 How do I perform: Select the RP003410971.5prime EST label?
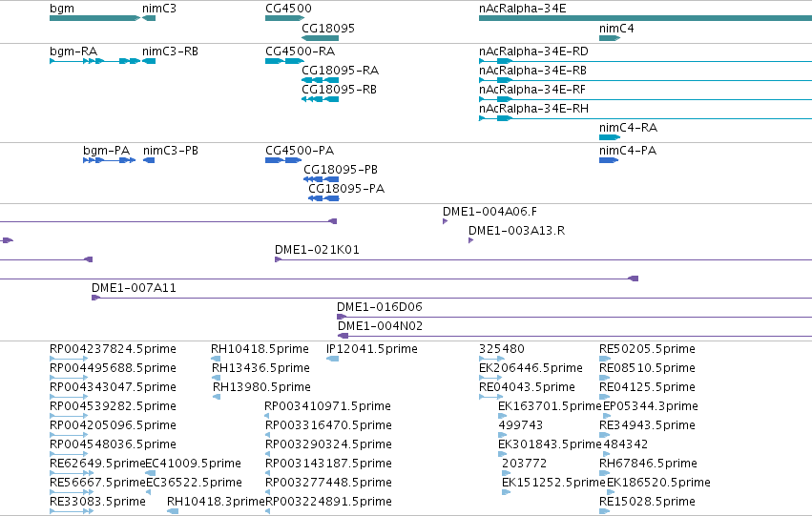point(328,406)
